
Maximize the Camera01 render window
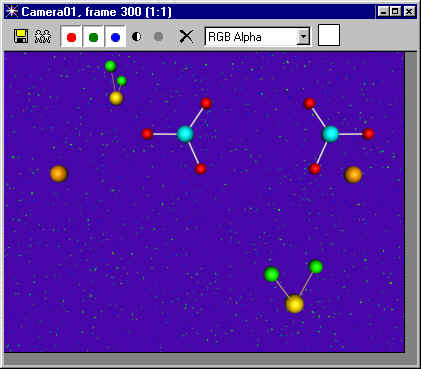click(395, 12)
